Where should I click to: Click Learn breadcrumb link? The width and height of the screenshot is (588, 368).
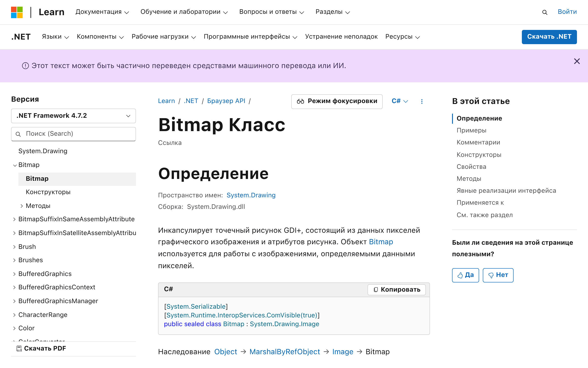(167, 101)
